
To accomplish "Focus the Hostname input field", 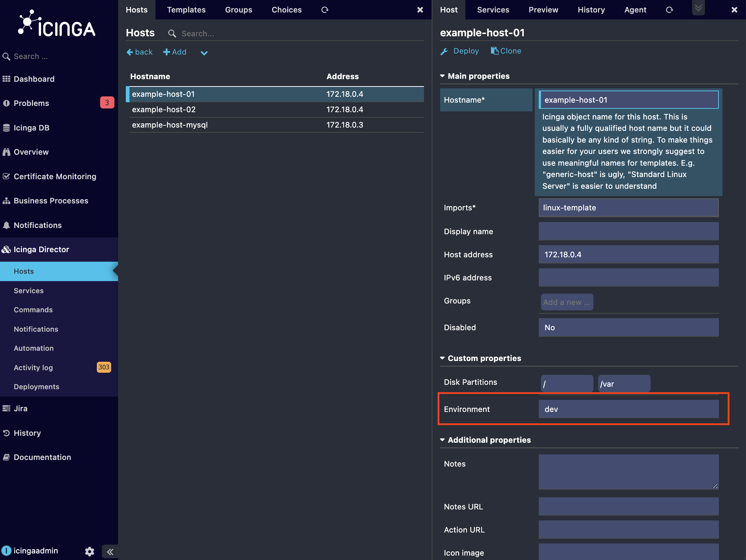I will 628,100.
